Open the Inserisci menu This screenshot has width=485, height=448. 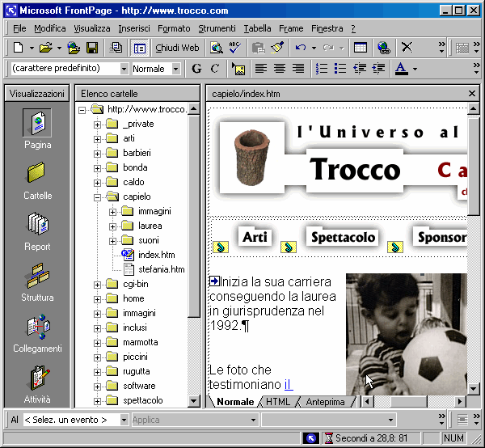134,28
